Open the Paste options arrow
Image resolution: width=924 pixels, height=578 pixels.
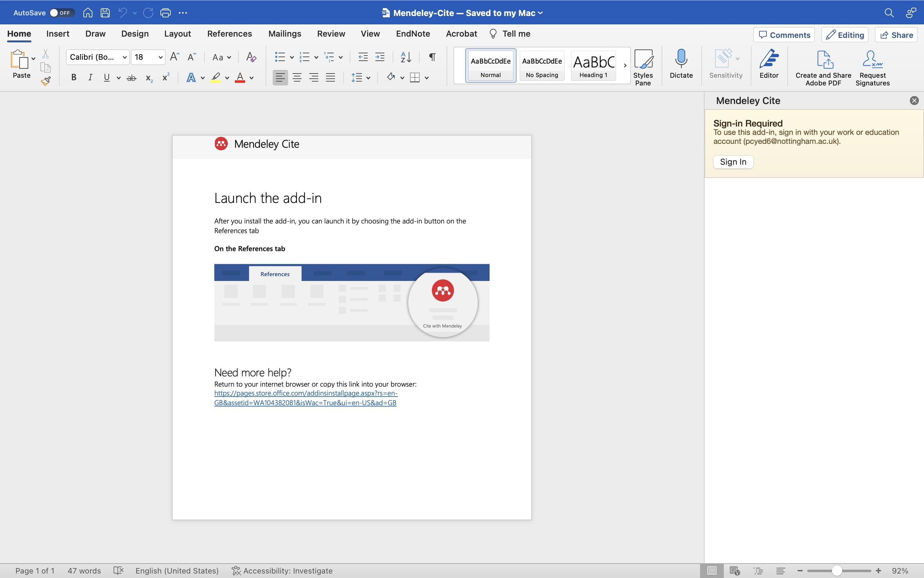(x=33, y=58)
